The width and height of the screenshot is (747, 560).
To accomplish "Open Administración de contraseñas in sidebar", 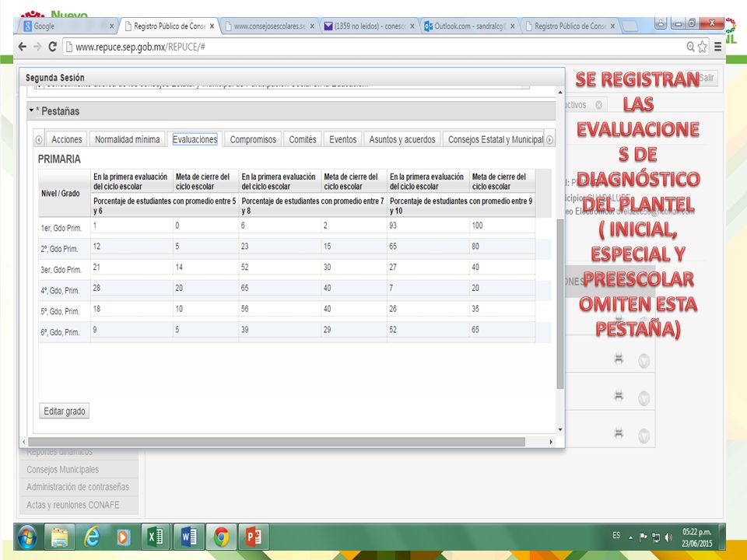I will [x=78, y=487].
